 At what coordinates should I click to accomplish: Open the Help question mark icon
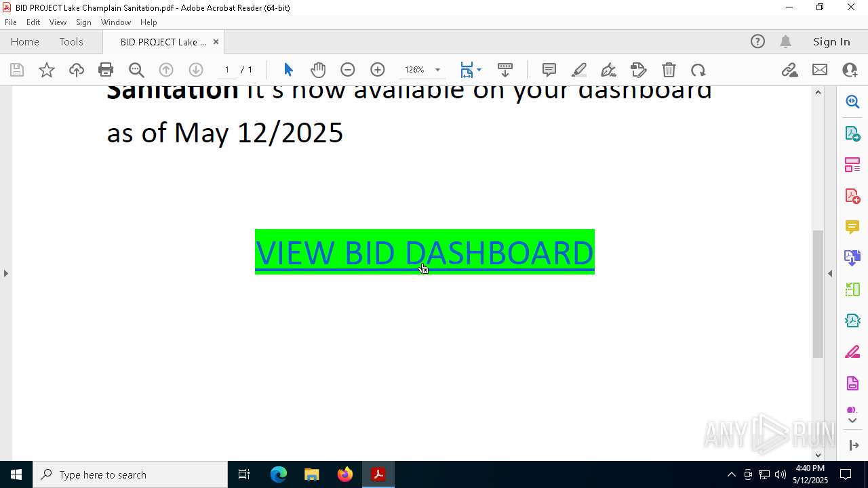coord(757,41)
